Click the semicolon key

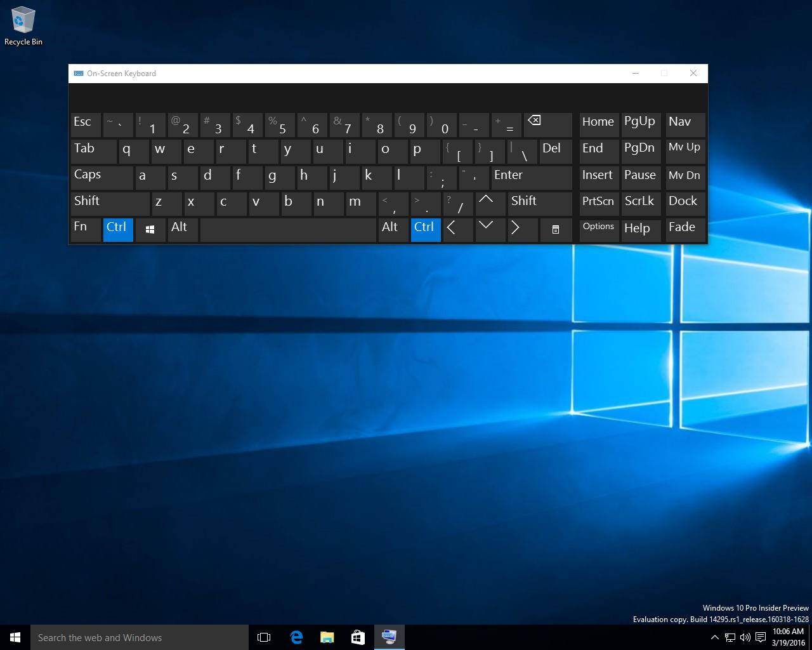click(442, 178)
